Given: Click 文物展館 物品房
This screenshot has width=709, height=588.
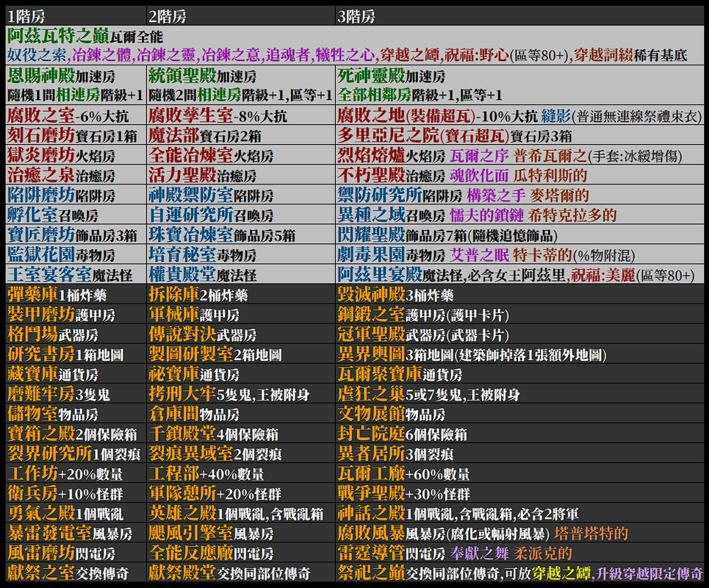Looking at the screenshot, I should [x=519, y=414].
